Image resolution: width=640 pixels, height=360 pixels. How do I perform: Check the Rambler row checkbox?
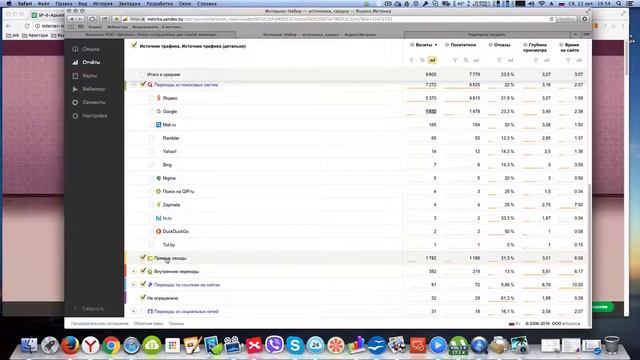coord(151,138)
